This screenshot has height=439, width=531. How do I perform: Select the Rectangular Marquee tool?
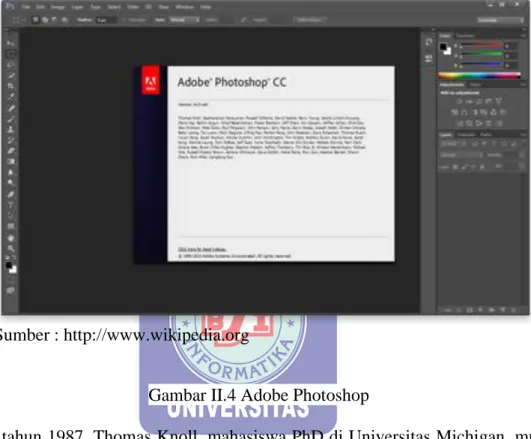10,54
